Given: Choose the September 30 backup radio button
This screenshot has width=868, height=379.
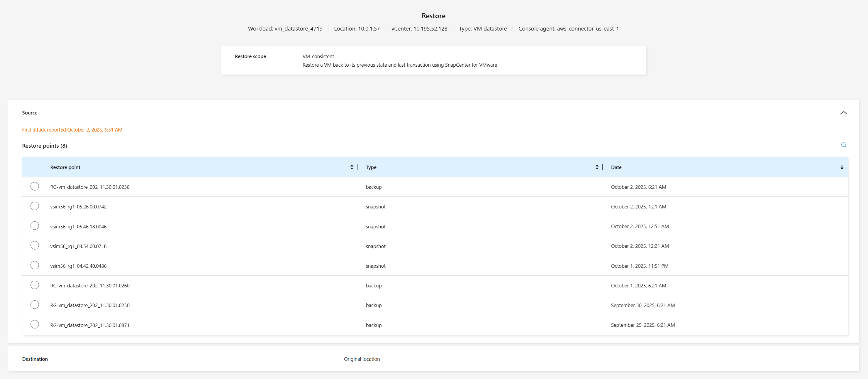Looking at the screenshot, I should click(35, 305).
